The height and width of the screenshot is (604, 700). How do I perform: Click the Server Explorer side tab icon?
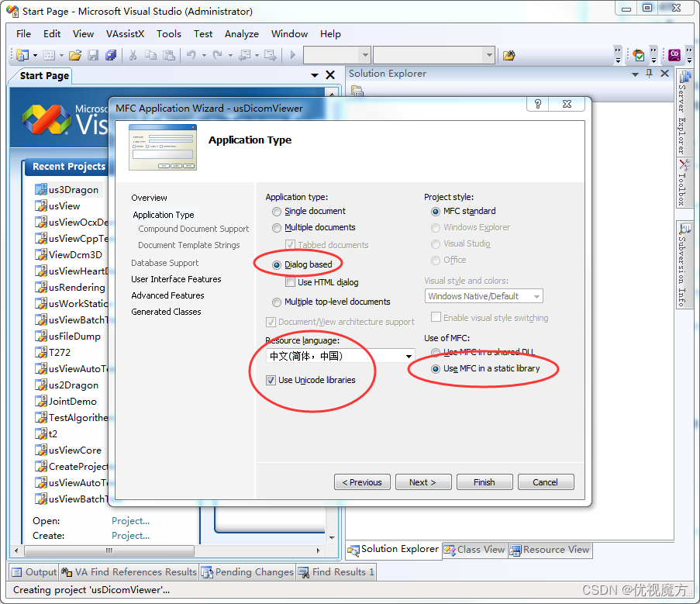coord(684,78)
